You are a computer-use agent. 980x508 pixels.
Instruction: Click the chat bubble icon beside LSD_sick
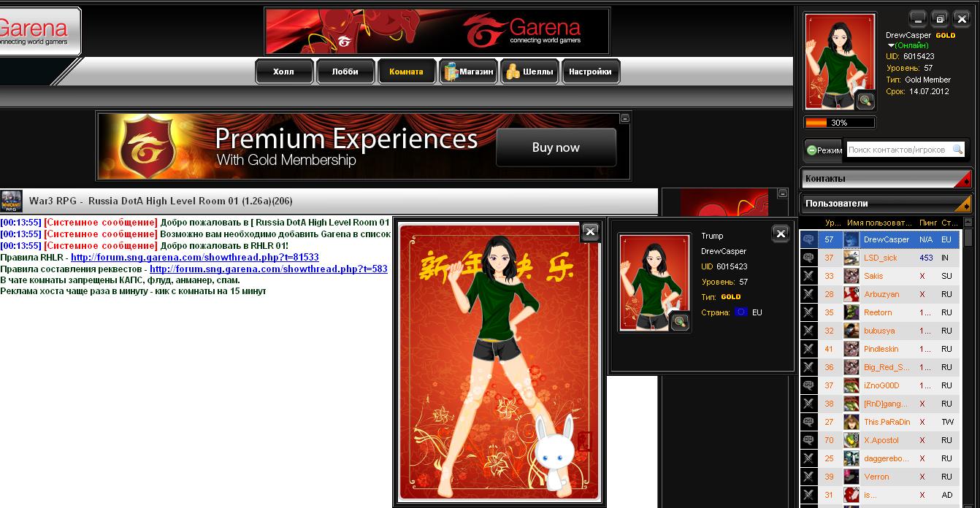point(808,258)
